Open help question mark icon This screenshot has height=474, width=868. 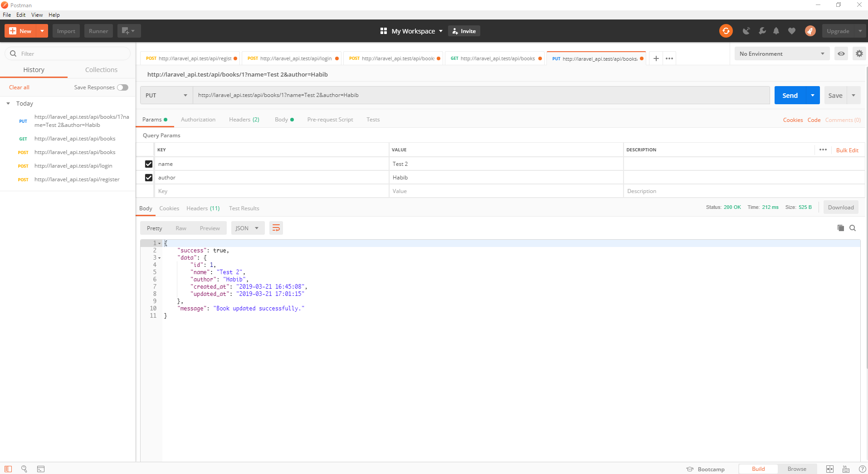click(x=862, y=469)
